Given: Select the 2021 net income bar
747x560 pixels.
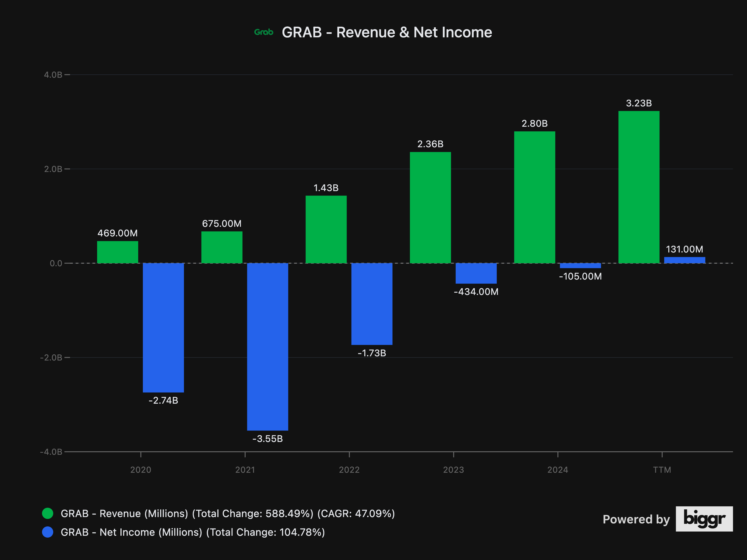Looking at the screenshot, I should 268,347.
